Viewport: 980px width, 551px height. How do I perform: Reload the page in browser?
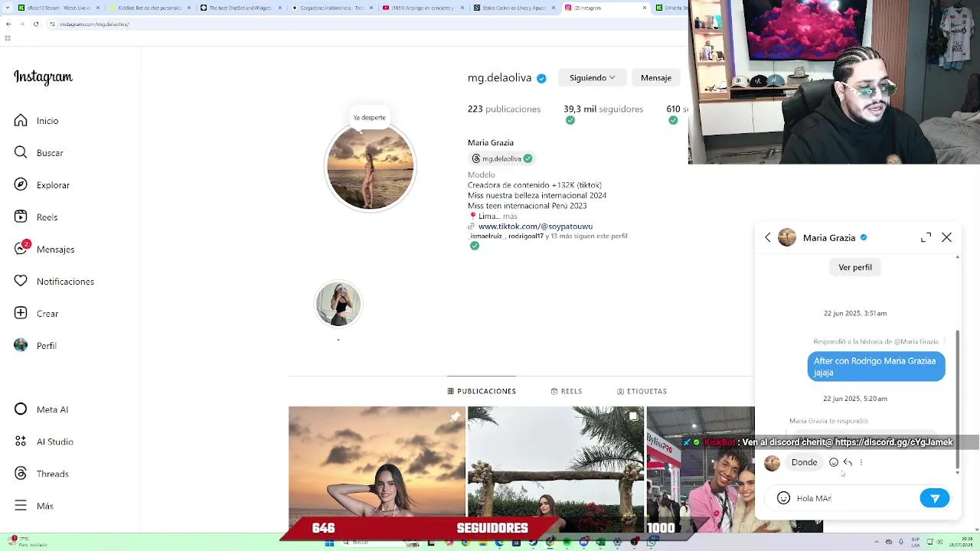coord(35,24)
